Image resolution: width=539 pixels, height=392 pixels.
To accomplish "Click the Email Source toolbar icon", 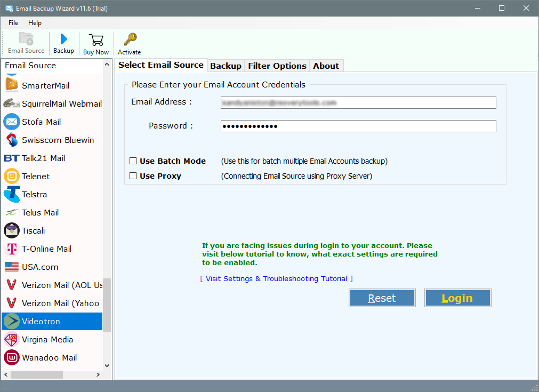I will pyautogui.click(x=26, y=39).
